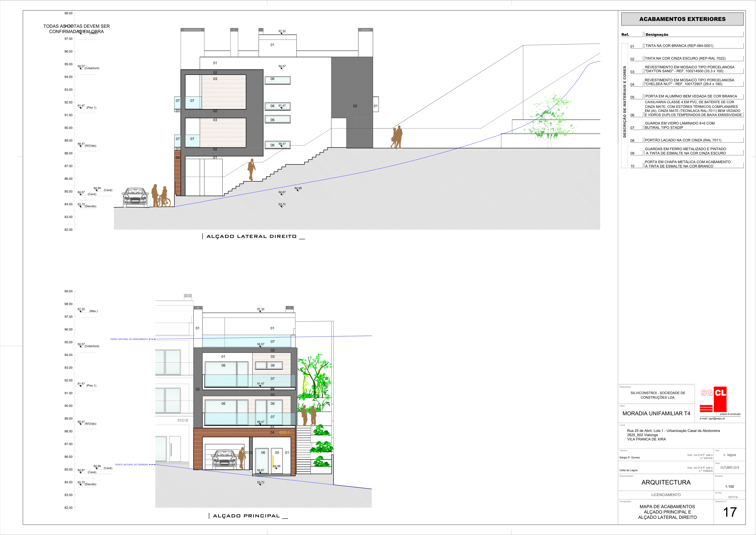Click note 'TODAS AS COTAS DEVEM SER CONFIRMADAS'
The height and width of the screenshot is (535, 756).
[76, 29]
